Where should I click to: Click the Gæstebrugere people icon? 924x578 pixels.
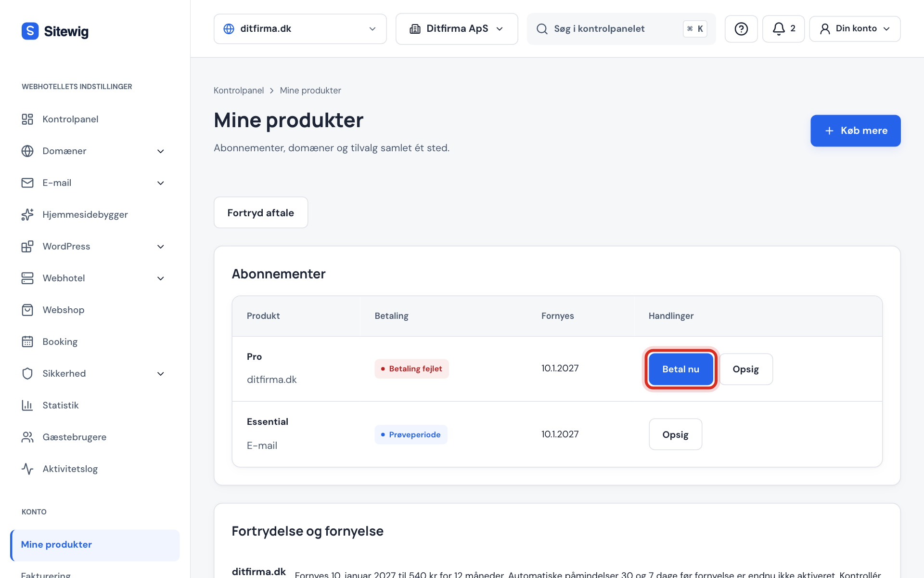click(27, 437)
